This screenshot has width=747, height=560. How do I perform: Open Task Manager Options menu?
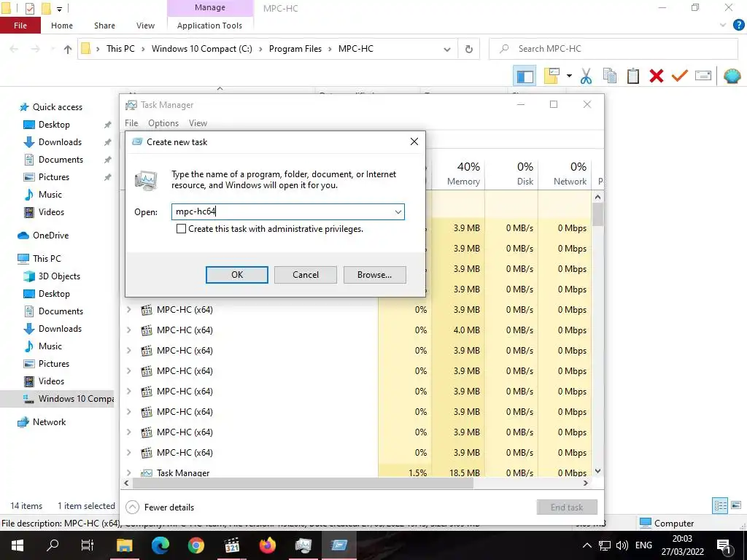tap(163, 123)
